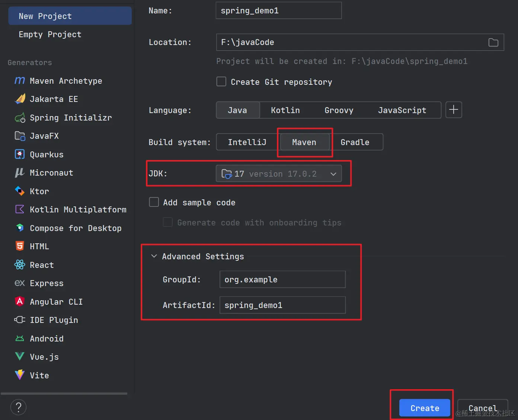Click the Android robot icon
This screenshot has width=518, height=420.
click(x=20, y=339)
